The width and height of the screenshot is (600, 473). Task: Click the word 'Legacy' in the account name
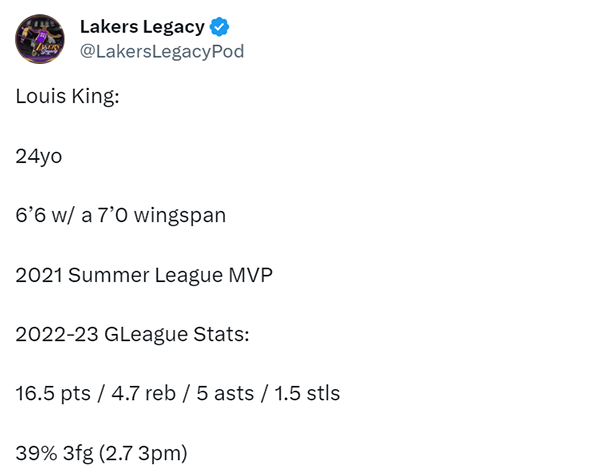tap(174, 28)
